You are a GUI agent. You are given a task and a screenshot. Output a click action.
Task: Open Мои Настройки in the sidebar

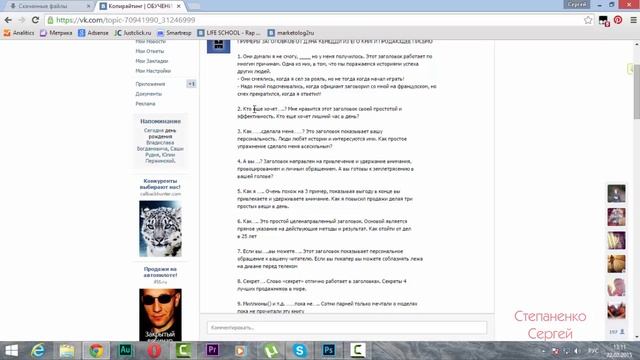153,71
